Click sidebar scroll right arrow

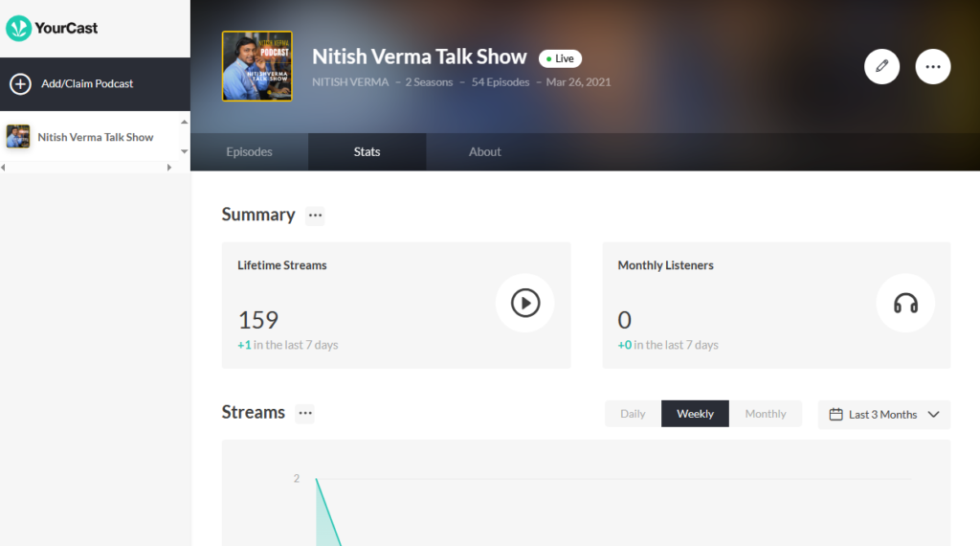coord(168,168)
